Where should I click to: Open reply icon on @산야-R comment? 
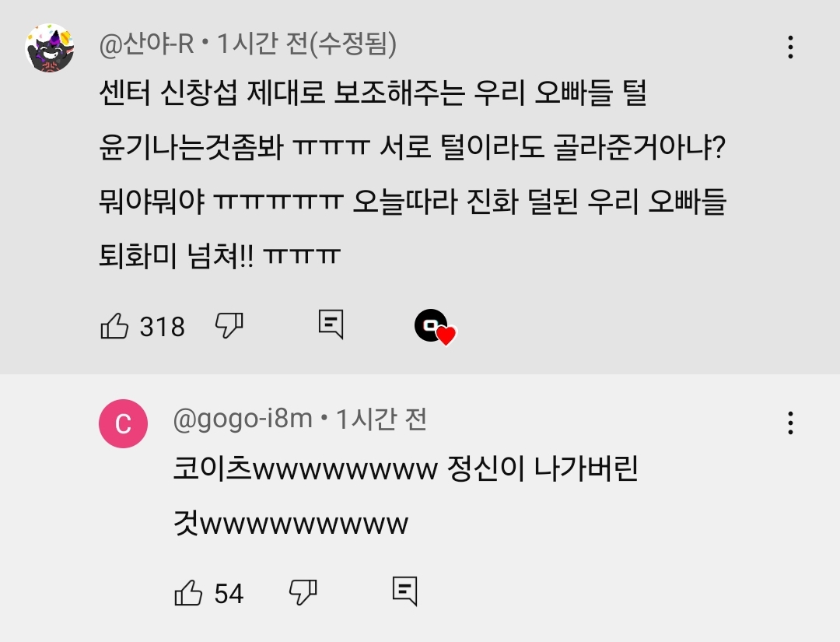click(331, 325)
